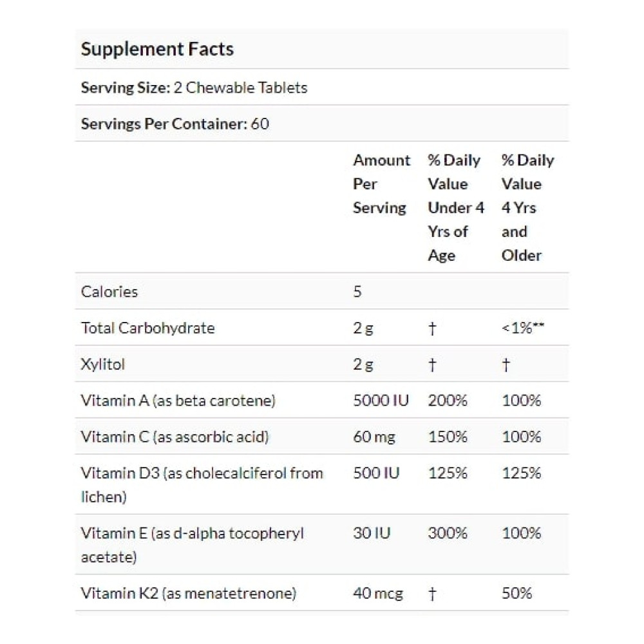The height and width of the screenshot is (644, 644).
Task: Click the Vitamin C 60 mg amount
Action: click(x=374, y=437)
